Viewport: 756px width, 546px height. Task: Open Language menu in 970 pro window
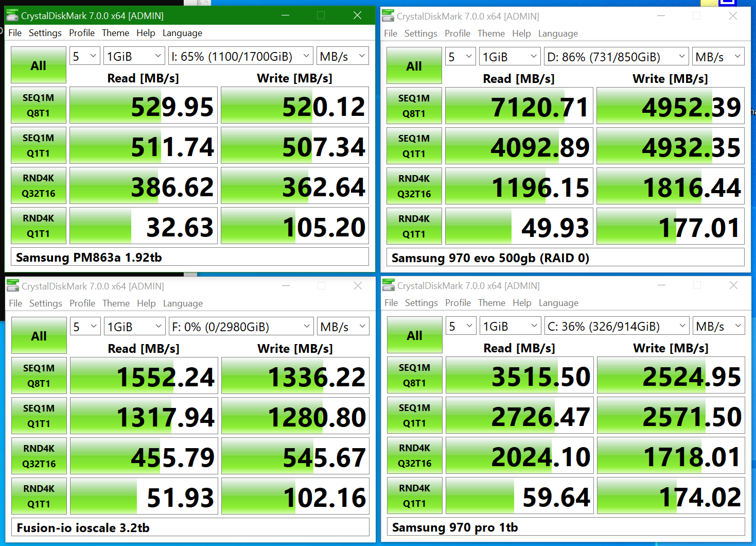(558, 303)
